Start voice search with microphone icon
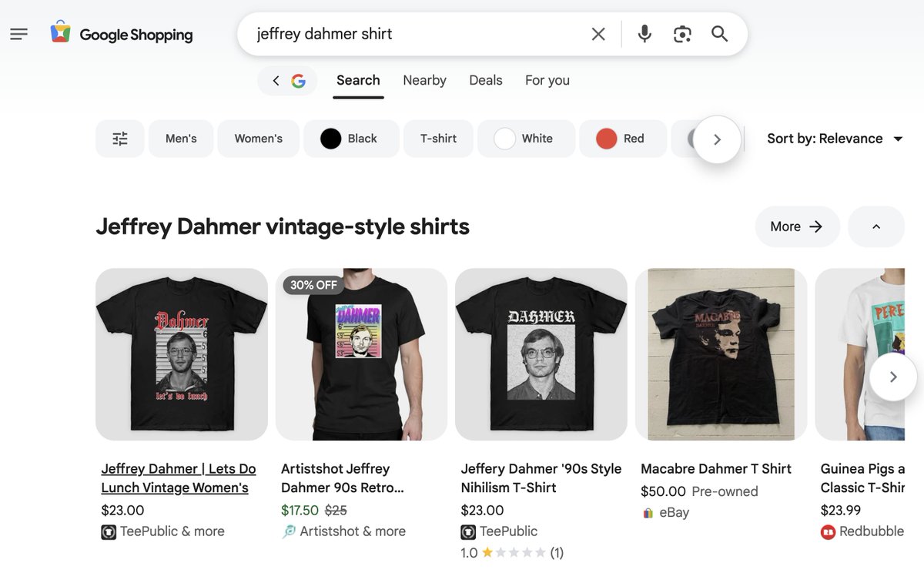The width and height of the screenshot is (924, 573). 645,34
